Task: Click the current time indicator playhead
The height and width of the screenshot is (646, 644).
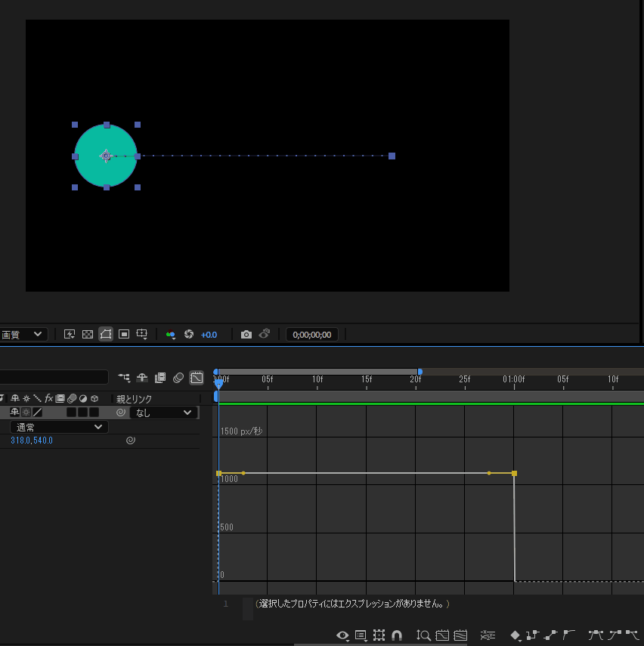Action: coord(219,384)
